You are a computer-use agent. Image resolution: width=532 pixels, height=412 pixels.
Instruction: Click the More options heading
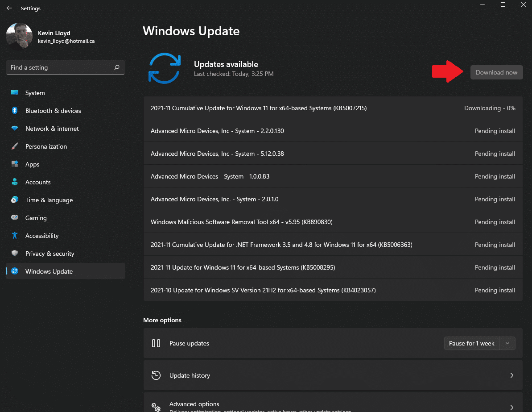click(162, 320)
